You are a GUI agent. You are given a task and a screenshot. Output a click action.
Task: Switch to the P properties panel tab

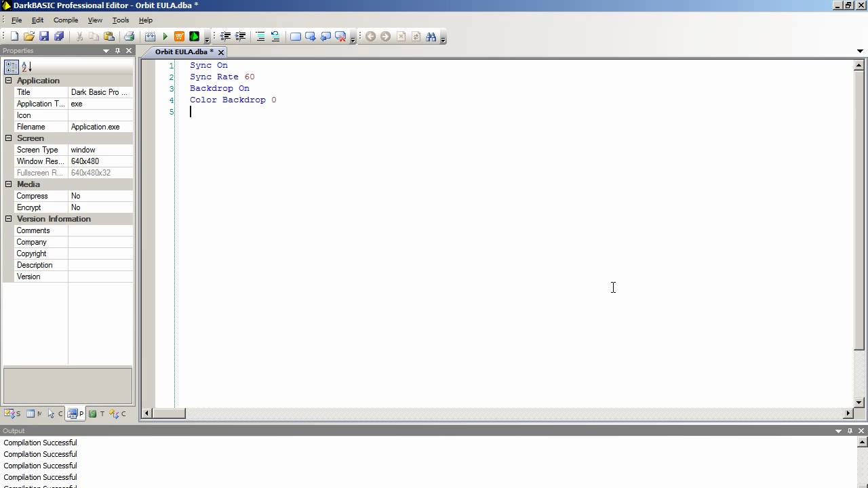point(75,413)
